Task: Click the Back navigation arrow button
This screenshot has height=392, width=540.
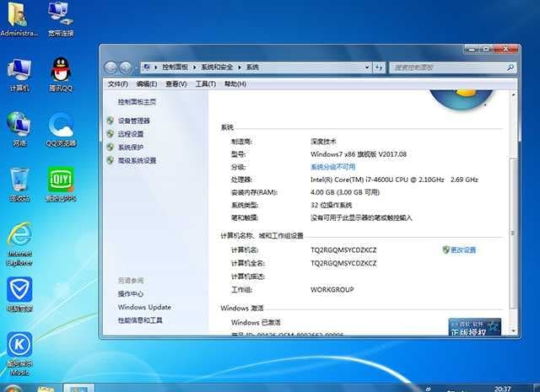Action: (111, 67)
